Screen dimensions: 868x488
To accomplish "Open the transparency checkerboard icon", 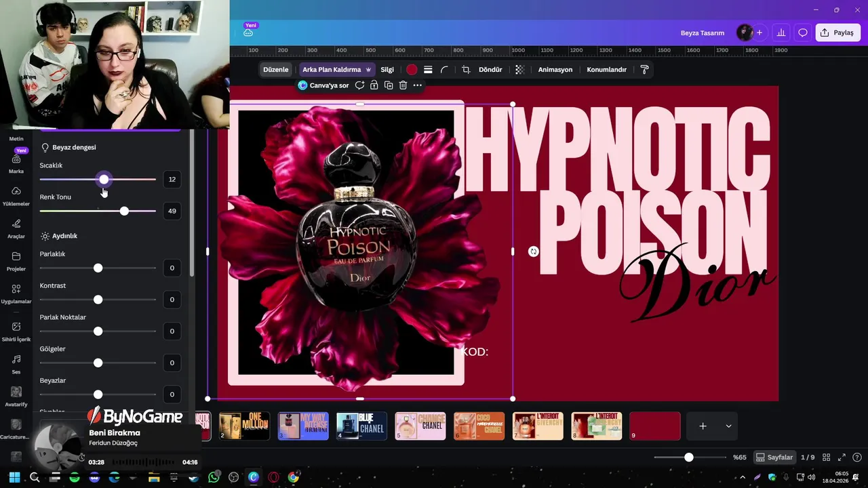I will [519, 70].
